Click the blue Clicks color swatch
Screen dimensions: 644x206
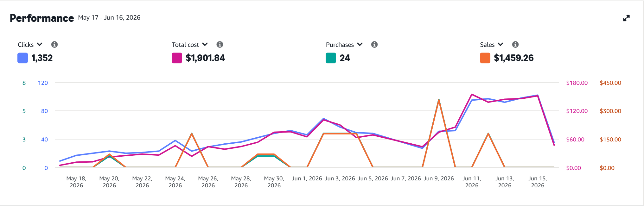pyautogui.click(x=22, y=58)
